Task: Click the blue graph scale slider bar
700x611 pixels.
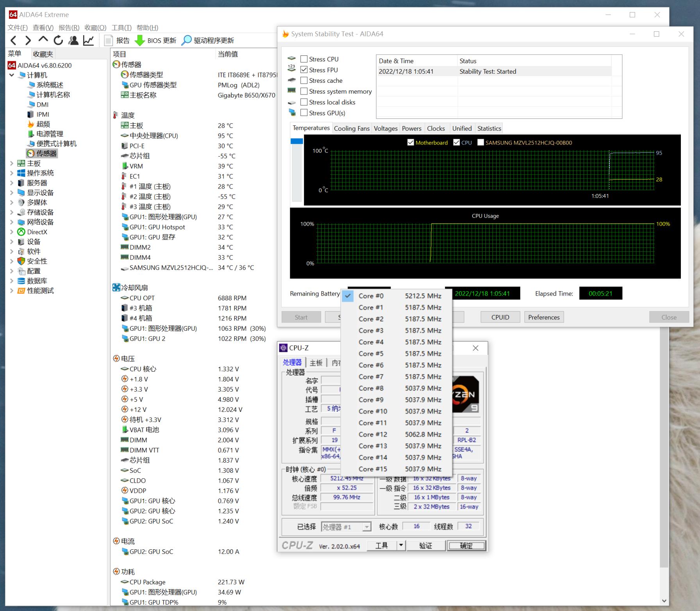Action: (x=296, y=141)
